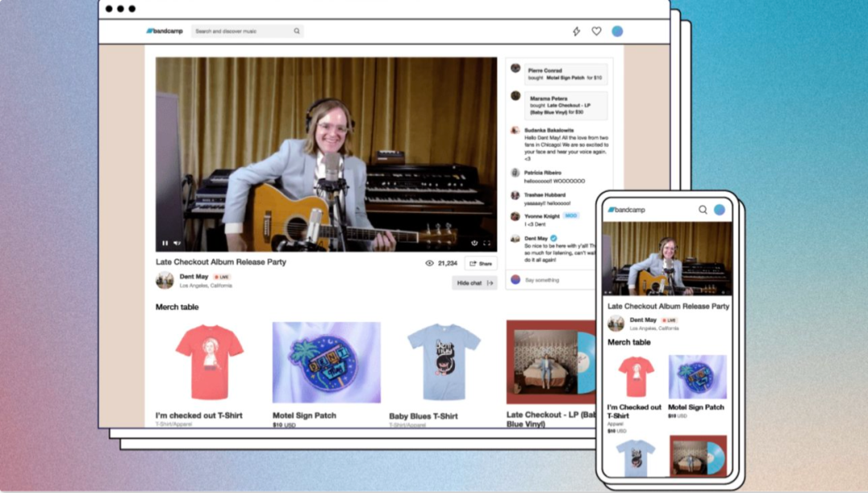The height and width of the screenshot is (493, 868).
Task: Click the '21,234' viewer count text
Action: (x=448, y=263)
